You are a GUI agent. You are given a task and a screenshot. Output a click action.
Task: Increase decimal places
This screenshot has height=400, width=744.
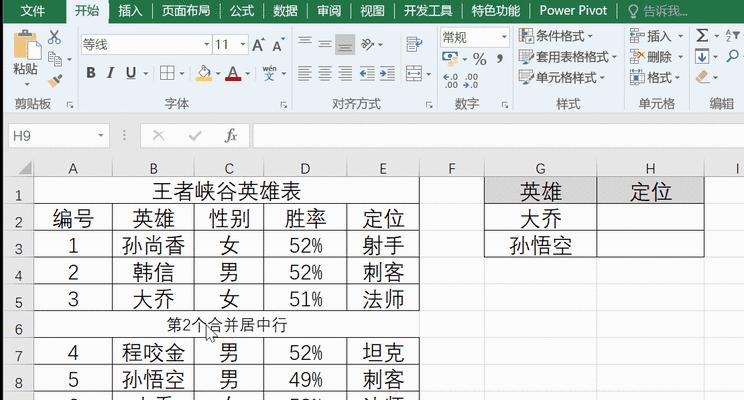(x=451, y=81)
